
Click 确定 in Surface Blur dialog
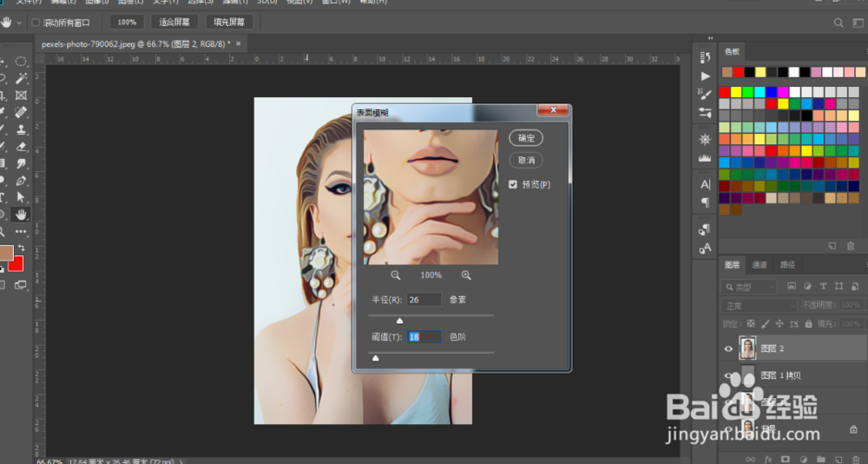click(x=526, y=138)
